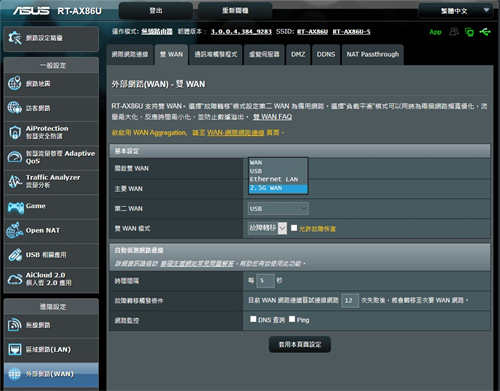Switch to the DMZ tab
500x391 pixels.
298,55
